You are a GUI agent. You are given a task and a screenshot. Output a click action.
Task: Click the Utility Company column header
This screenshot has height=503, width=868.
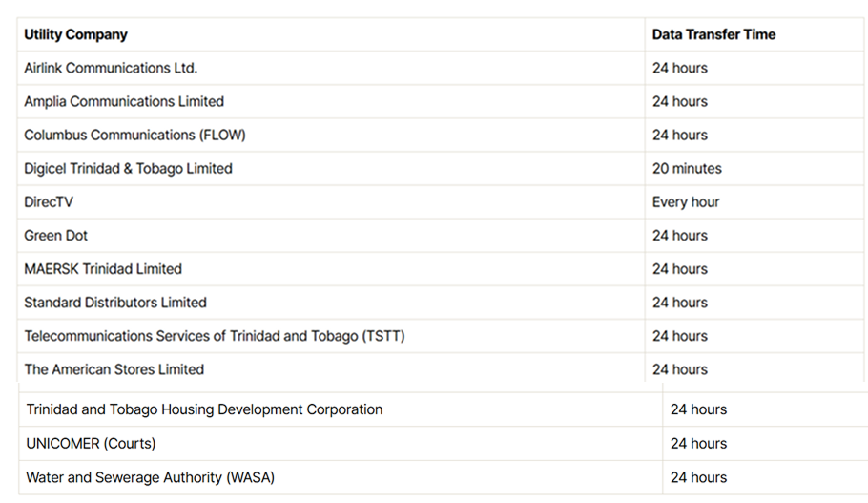(75, 34)
